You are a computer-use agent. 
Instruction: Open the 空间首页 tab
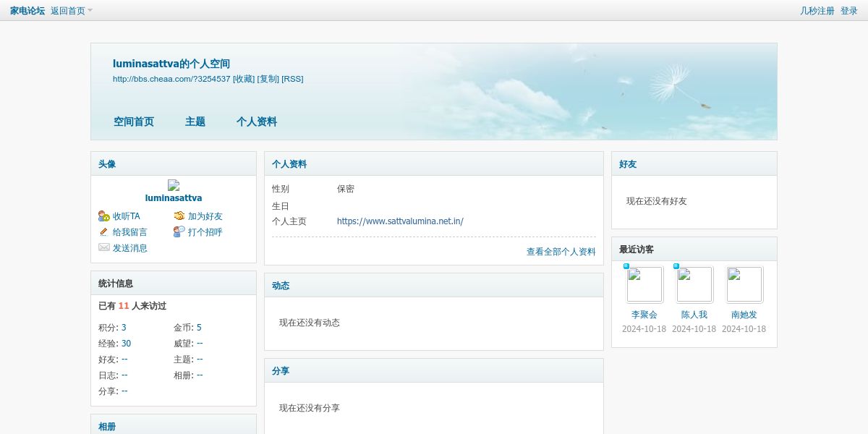[x=134, y=122]
